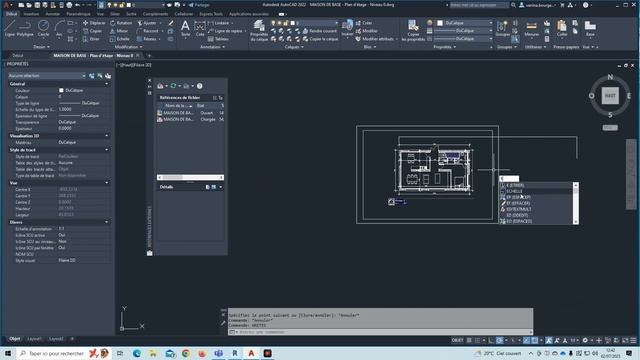This screenshot has height=360, width=640.
Task: Click the Echelle (scale) tool
Action: [x=120, y=39]
